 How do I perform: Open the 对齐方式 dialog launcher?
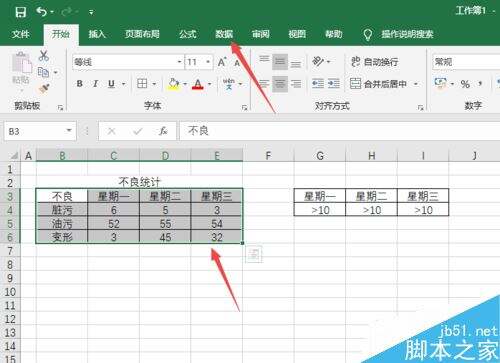pyautogui.click(x=420, y=107)
